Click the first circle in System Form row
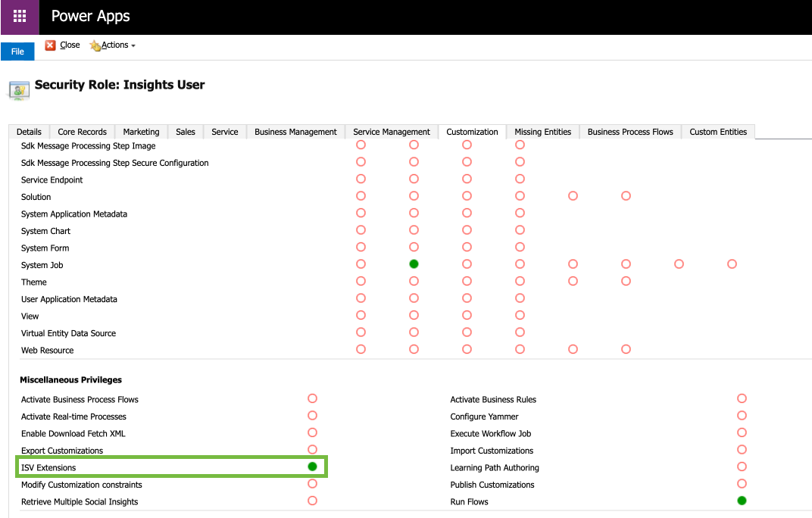The image size is (812, 518). click(361, 247)
